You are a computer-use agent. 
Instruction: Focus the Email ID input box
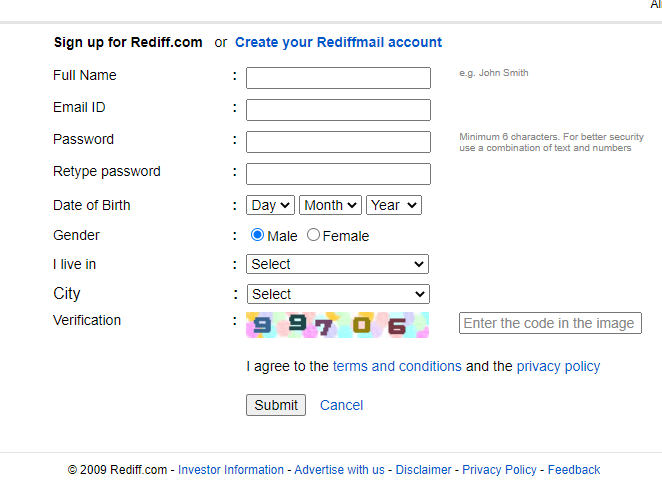(338, 110)
